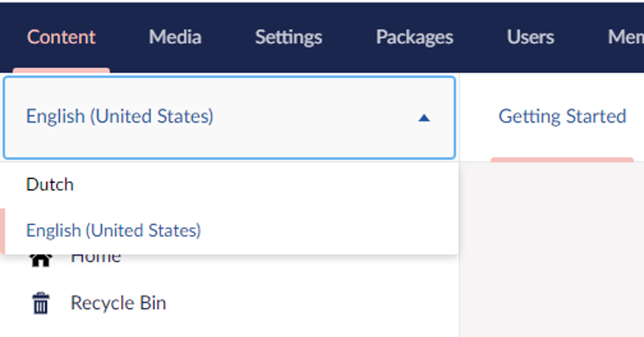Open the Recycle Bin in the tree
Image resolution: width=644 pixels, height=337 pixels.
pos(118,303)
